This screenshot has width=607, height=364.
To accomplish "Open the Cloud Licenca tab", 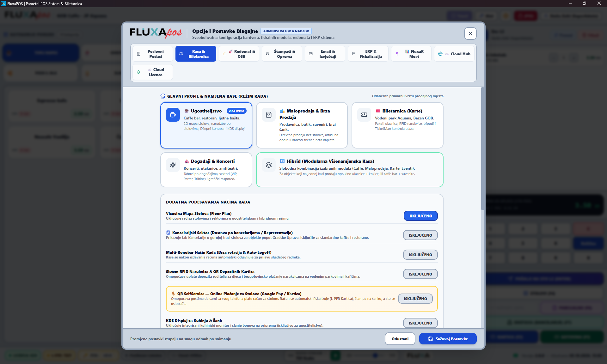I will pos(153,72).
